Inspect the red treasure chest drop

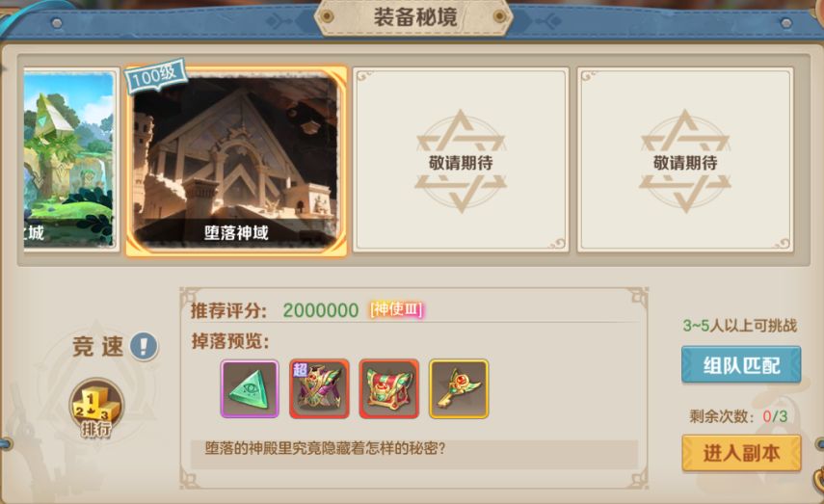click(x=389, y=389)
